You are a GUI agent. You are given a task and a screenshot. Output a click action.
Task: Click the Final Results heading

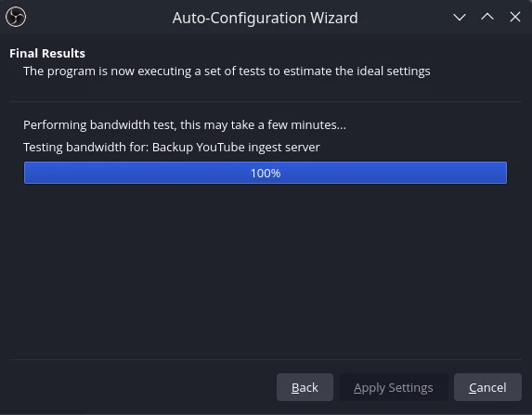pyautogui.click(x=47, y=53)
